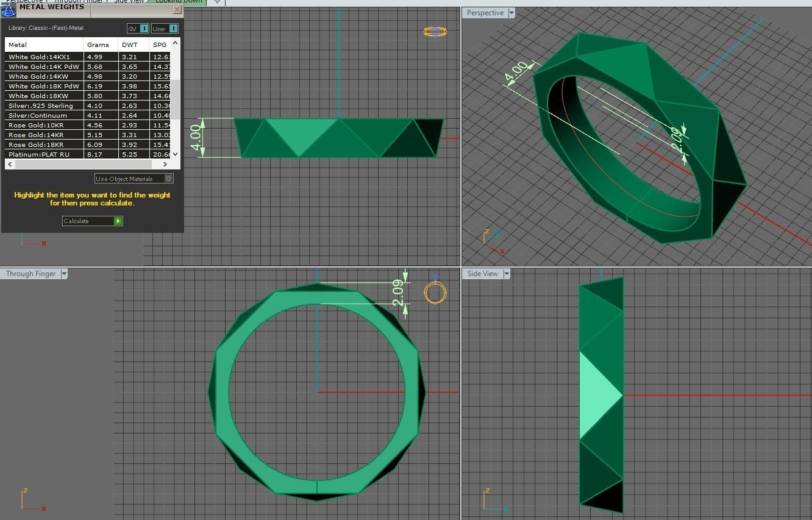
Task: Click the 3.98 DWT value cell
Action: coord(134,86)
